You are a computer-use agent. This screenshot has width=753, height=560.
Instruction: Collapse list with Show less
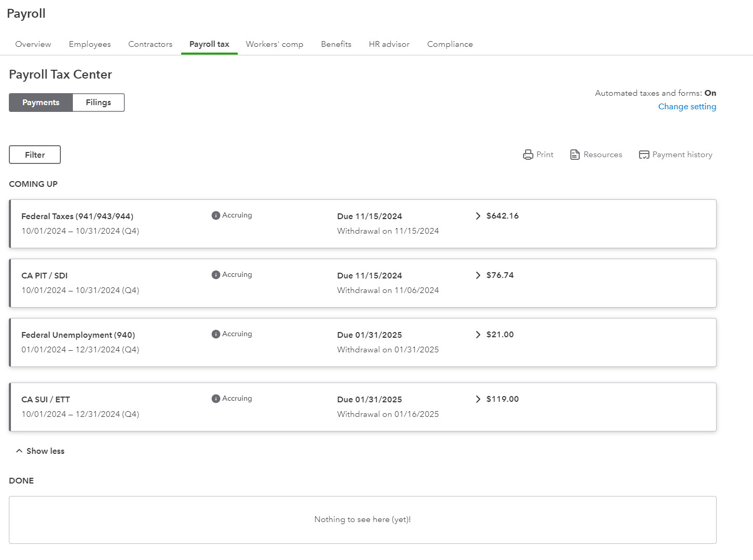41,451
